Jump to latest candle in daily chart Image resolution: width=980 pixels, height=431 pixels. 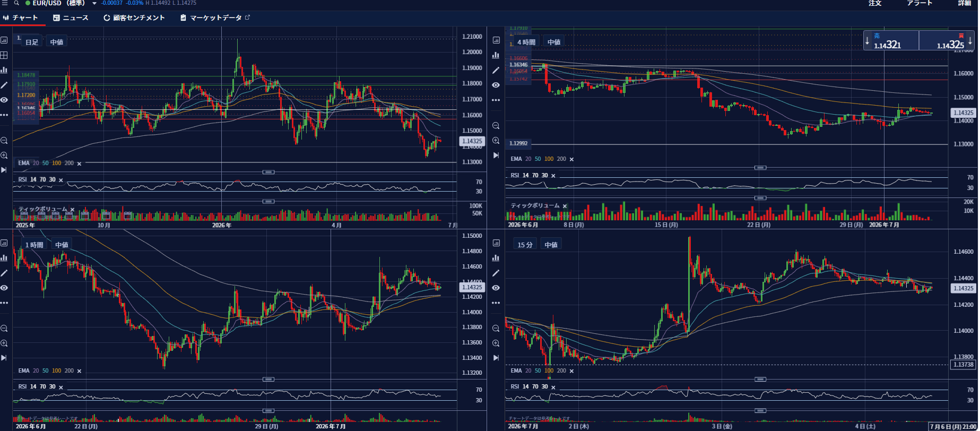(4, 170)
